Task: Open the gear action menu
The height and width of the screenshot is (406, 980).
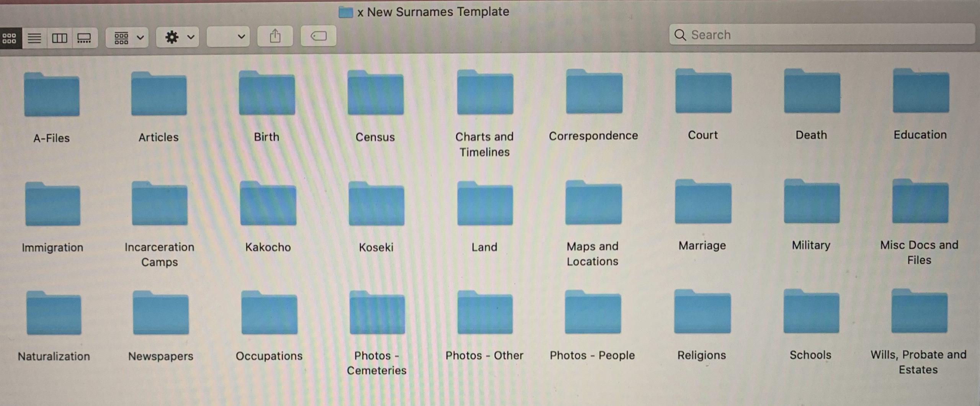Action: pyautogui.click(x=178, y=37)
